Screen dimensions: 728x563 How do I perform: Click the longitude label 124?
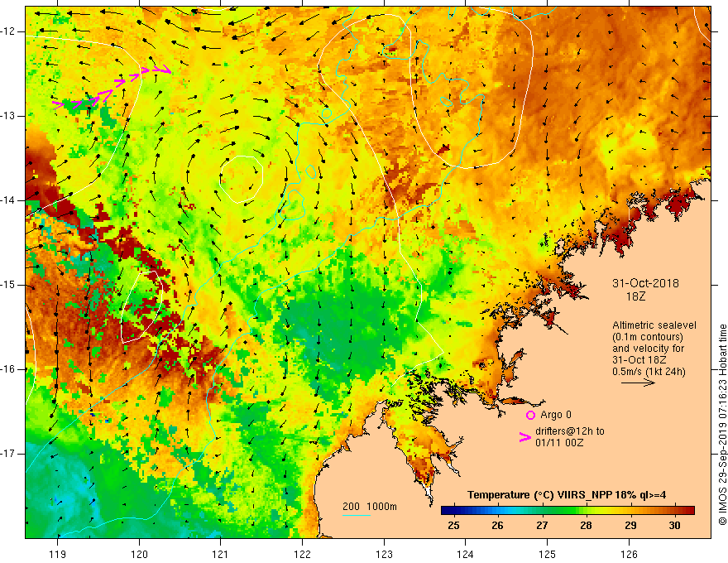click(x=466, y=554)
